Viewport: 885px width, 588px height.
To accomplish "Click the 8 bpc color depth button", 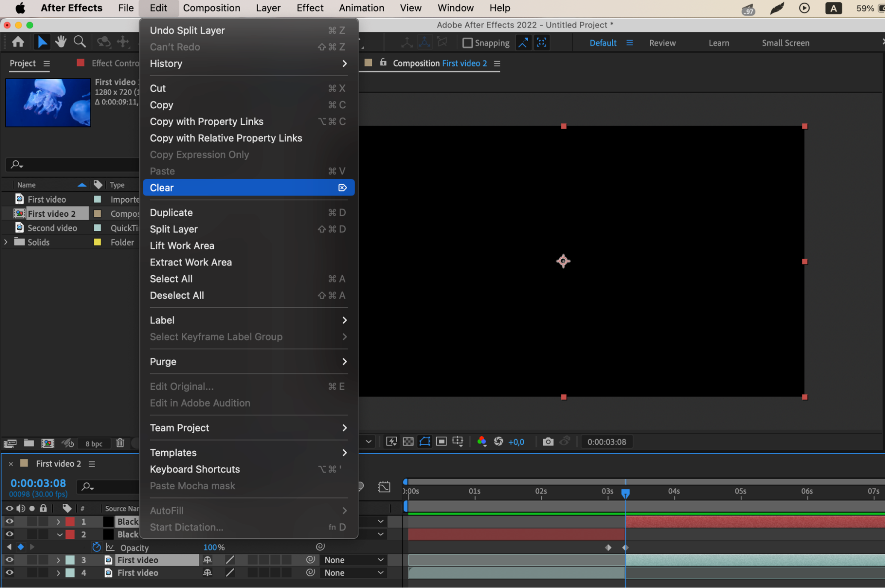I will click(94, 443).
